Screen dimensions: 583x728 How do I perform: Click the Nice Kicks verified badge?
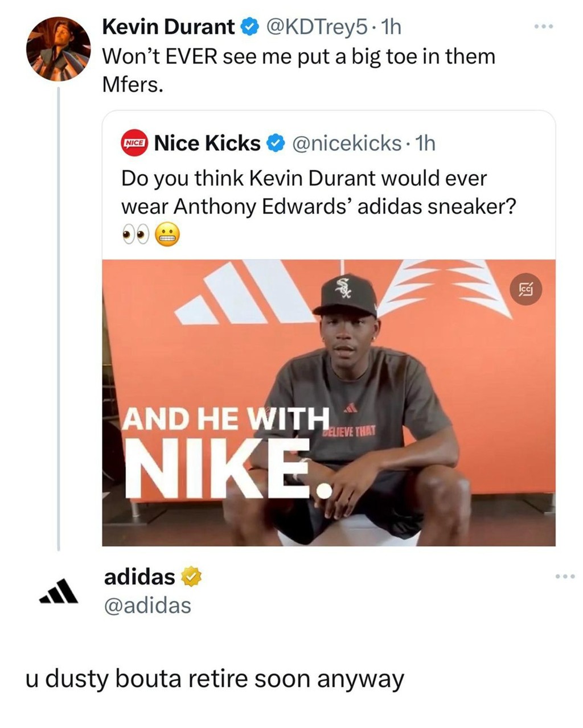click(x=276, y=143)
